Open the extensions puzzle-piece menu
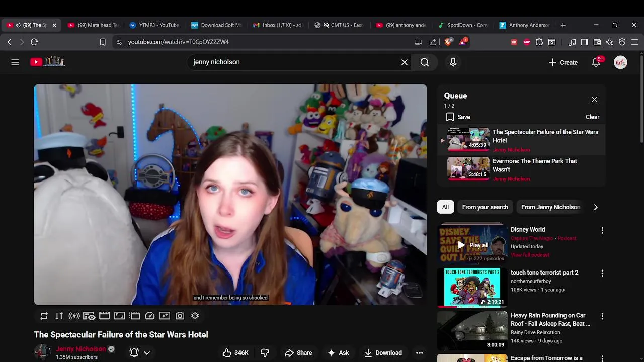 tap(539, 42)
